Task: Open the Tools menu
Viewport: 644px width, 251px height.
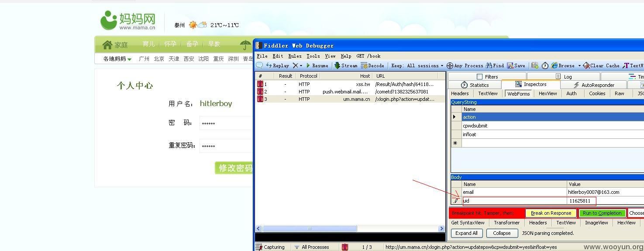Action: (313, 56)
